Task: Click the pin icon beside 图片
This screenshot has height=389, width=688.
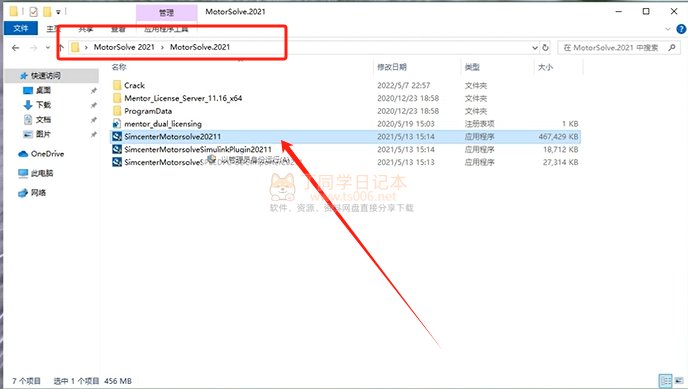Action: pyautogui.click(x=93, y=134)
